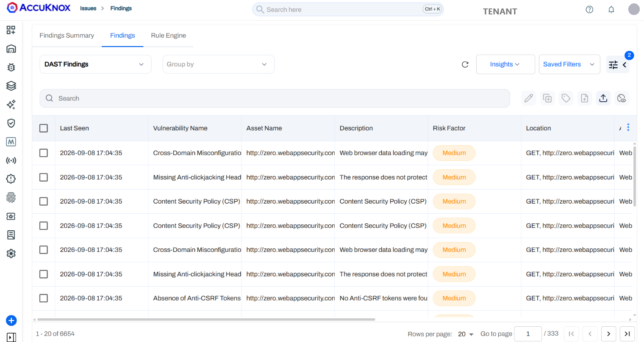Screen dimensions: 644x342
Task: Select the Findings tab
Action: click(x=122, y=36)
